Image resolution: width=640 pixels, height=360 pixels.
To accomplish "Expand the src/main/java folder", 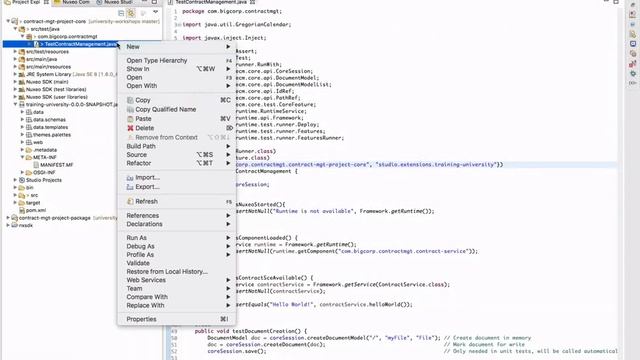I will click(15, 59).
